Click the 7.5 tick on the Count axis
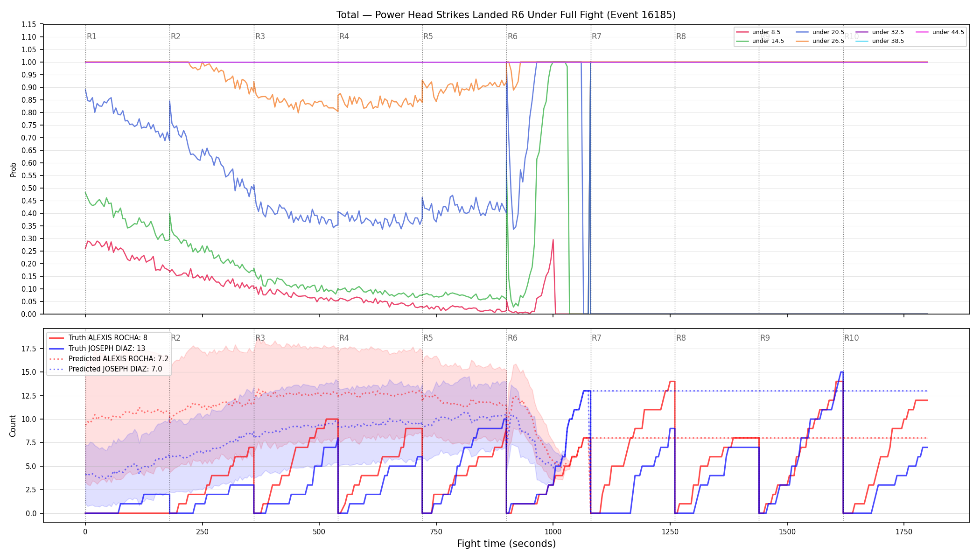The image size is (980, 560). click(x=31, y=443)
